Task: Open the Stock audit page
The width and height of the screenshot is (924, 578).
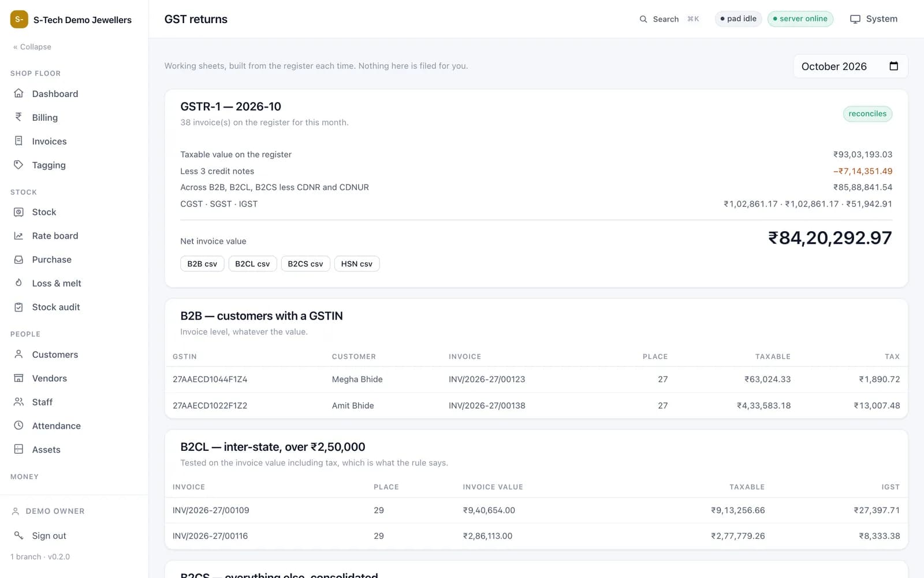Action: (74, 307)
